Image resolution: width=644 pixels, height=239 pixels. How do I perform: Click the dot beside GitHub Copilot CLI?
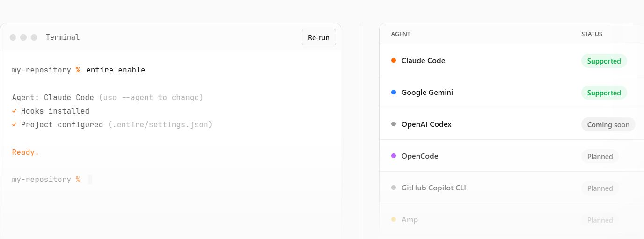pos(394,188)
